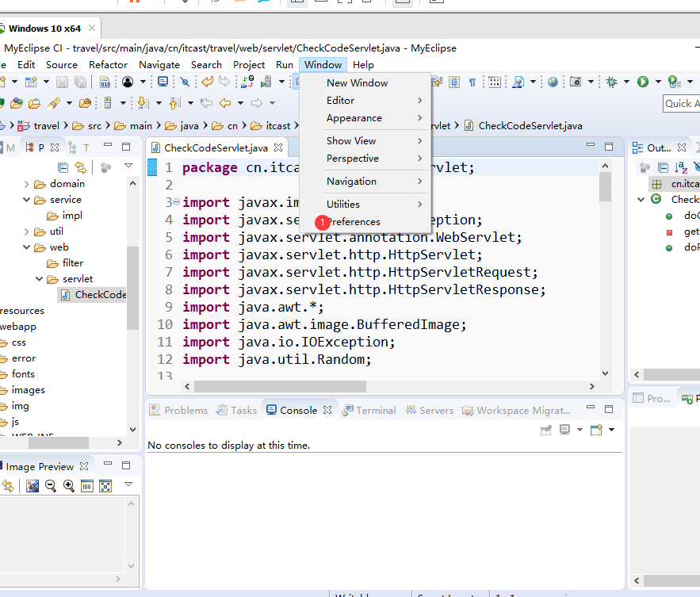The image size is (700, 597).
Task: Click fit-to-window icon in Image Preview
Action: point(105,486)
